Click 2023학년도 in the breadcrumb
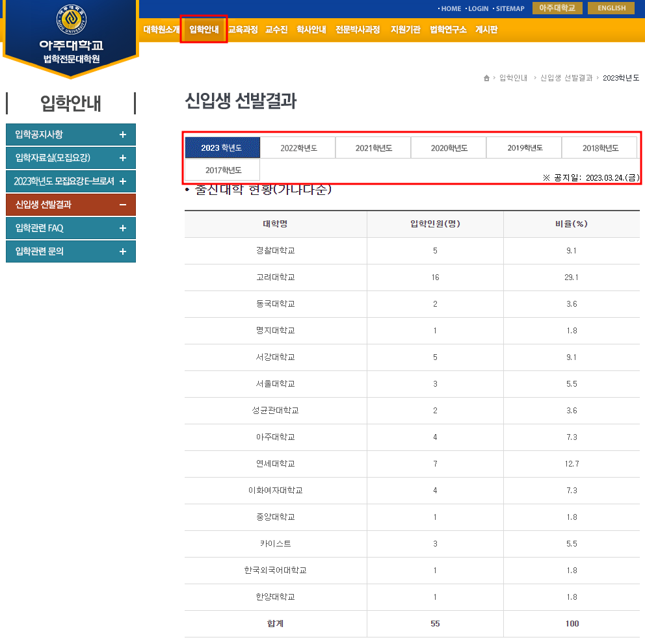The image size is (645, 644). 621,78
